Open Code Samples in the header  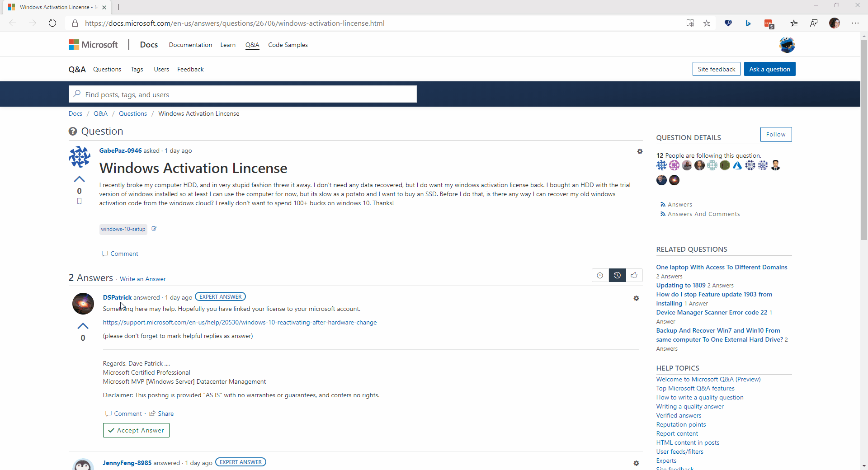(x=288, y=45)
